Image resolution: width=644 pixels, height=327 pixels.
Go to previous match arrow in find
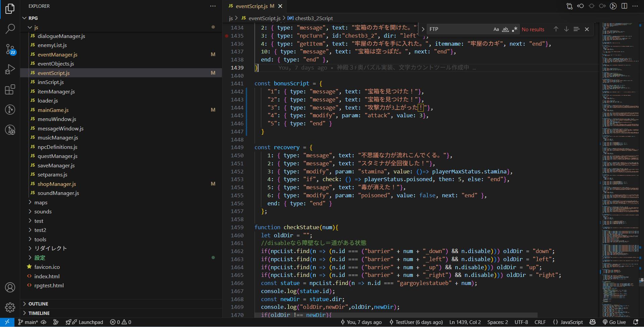pos(556,29)
